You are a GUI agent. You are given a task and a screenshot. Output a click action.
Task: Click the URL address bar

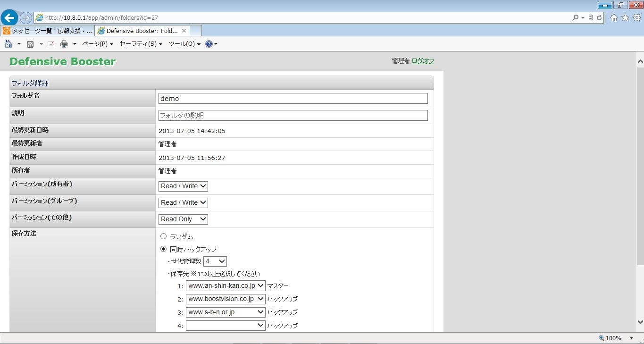302,18
